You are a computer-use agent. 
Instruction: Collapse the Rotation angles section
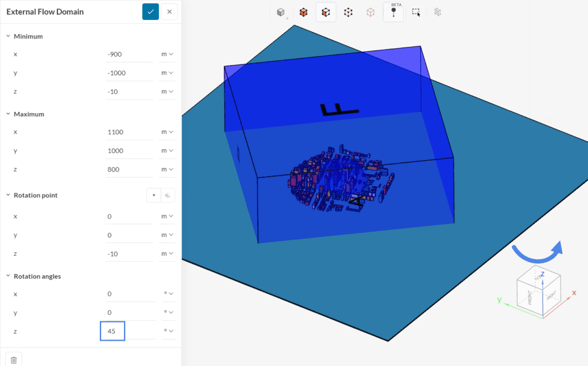click(x=7, y=276)
